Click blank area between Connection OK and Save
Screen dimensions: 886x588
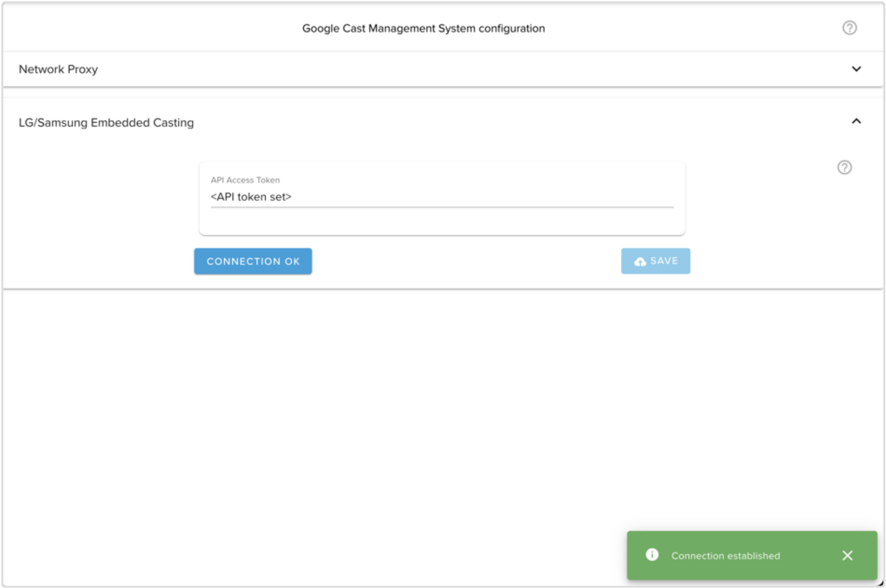466,261
